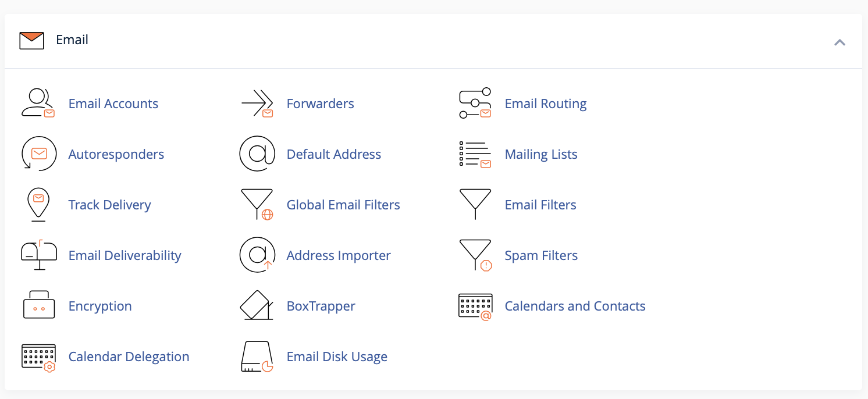868x399 pixels.
Task: Open Encryption link
Action: click(100, 306)
